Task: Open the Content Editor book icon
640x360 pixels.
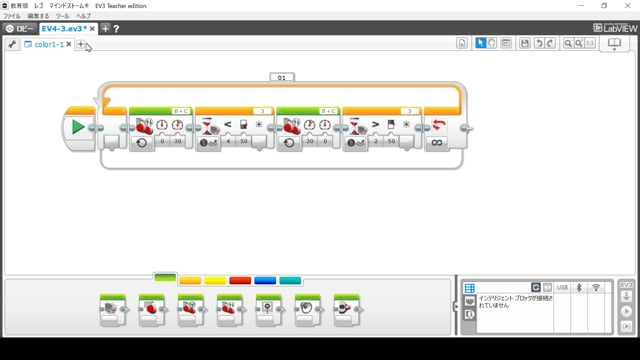Action: 614,43
